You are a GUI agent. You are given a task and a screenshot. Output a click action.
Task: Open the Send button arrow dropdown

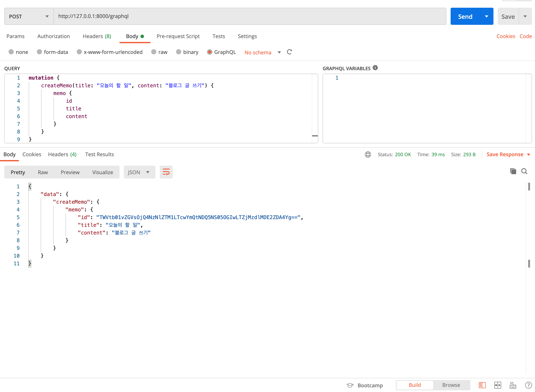[487, 16]
